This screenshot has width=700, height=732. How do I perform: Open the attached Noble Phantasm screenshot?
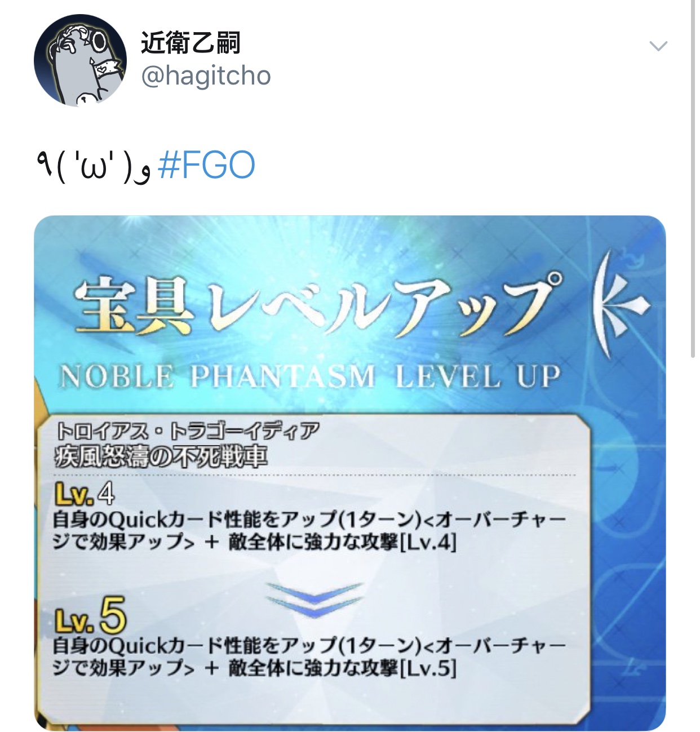(350, 472)
